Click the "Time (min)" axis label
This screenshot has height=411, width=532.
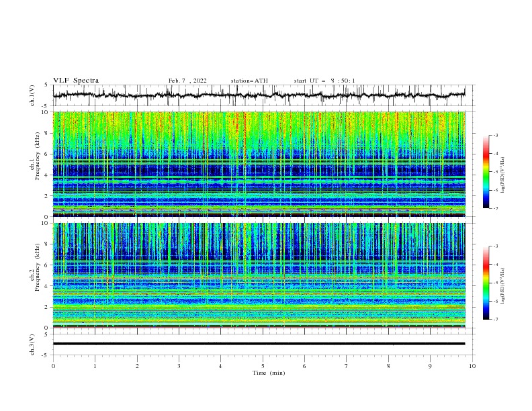(x=269, y=373)
